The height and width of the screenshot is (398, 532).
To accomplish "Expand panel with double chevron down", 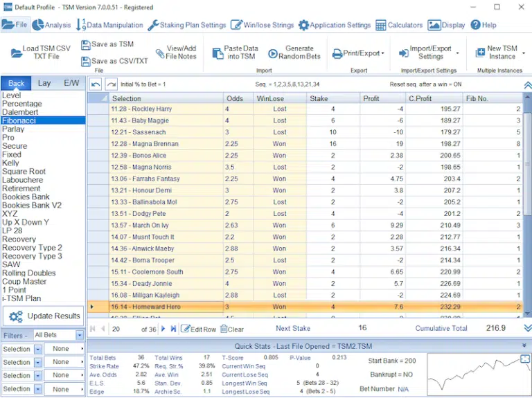I will click(528, 328).
